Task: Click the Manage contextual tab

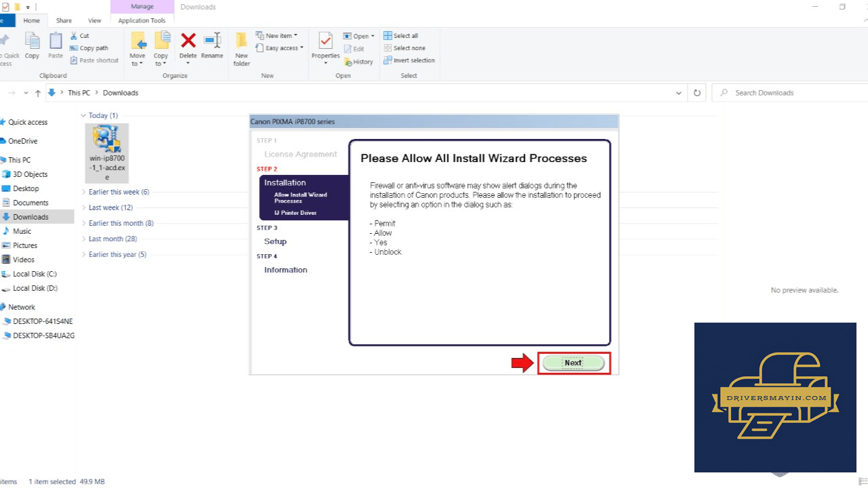Action: (142, 7)
